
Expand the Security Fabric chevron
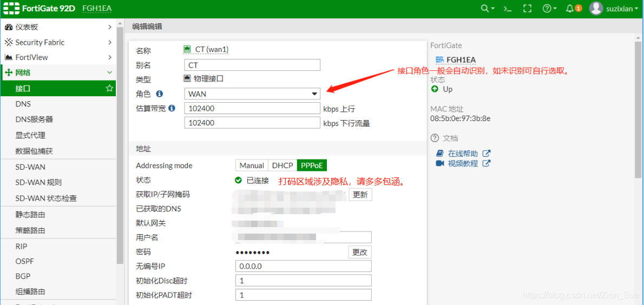click(110, 42)
